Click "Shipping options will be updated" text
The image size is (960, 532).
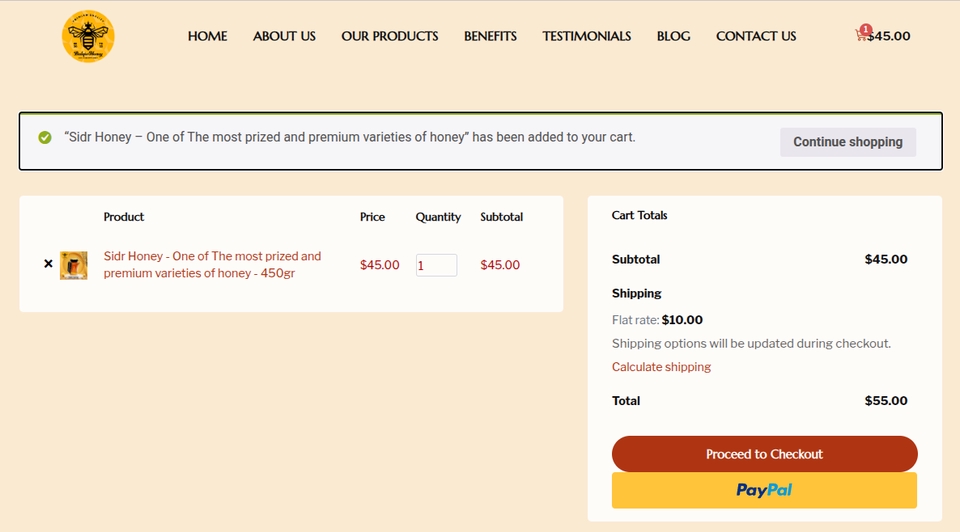[x=751, y=343]
